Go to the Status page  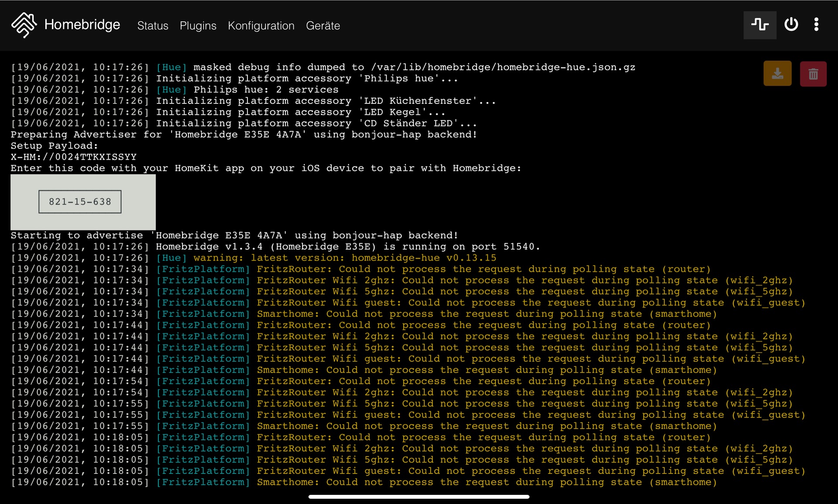tap(152, 26)
